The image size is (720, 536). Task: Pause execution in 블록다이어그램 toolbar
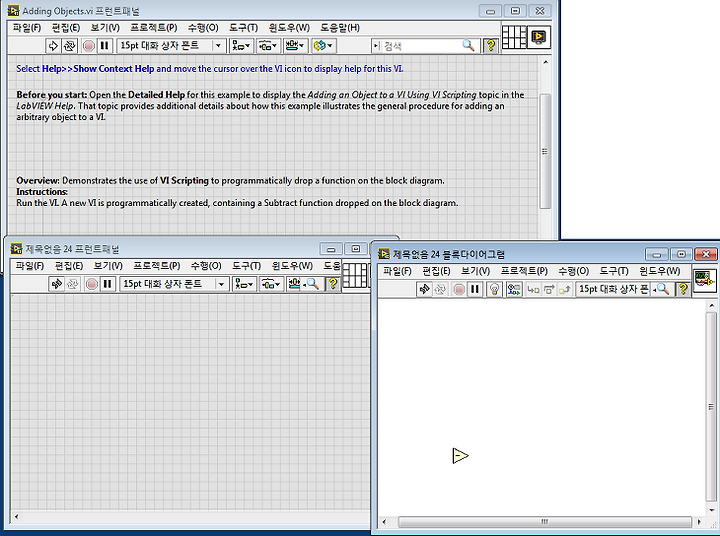(475, 289)
